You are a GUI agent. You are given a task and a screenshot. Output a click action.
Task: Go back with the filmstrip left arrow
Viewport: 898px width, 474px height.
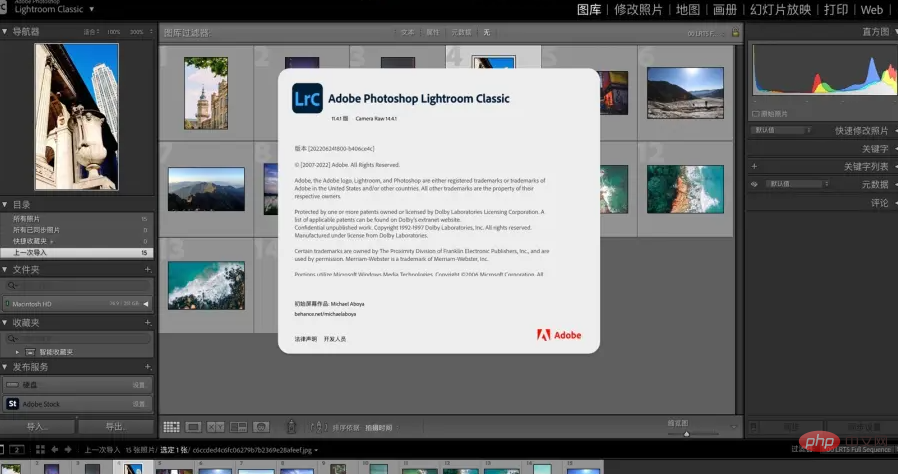(x=54, y=450)
